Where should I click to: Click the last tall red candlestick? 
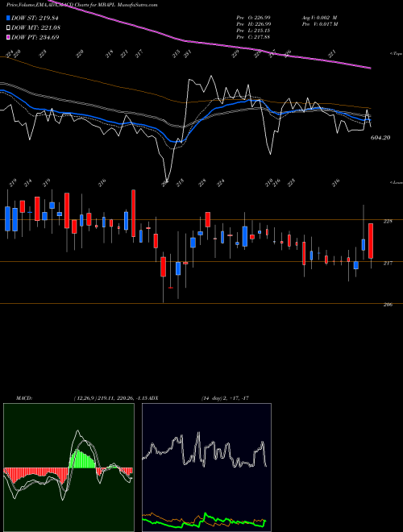click(371, 241)
